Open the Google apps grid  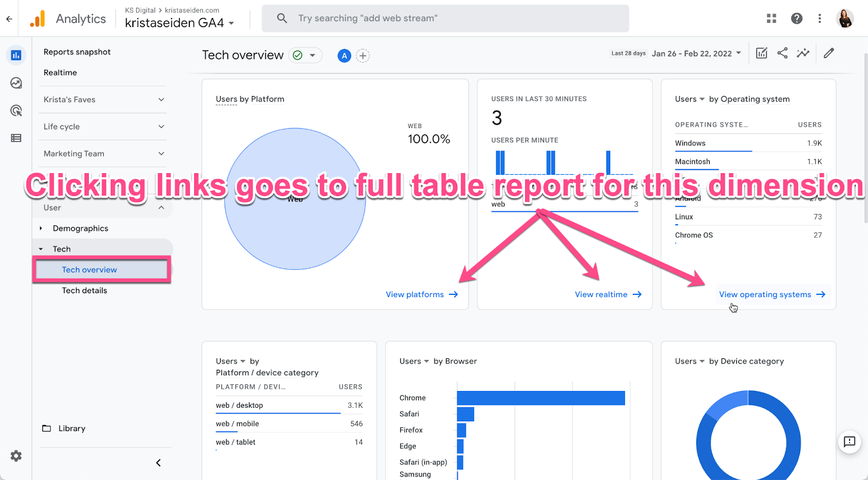(x=771, y=18)
